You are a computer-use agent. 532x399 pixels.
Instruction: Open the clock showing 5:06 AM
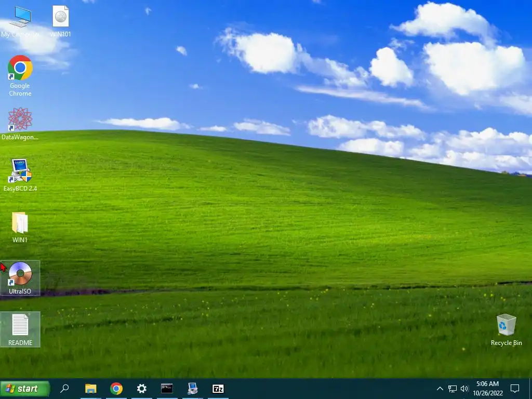[487, 389]
